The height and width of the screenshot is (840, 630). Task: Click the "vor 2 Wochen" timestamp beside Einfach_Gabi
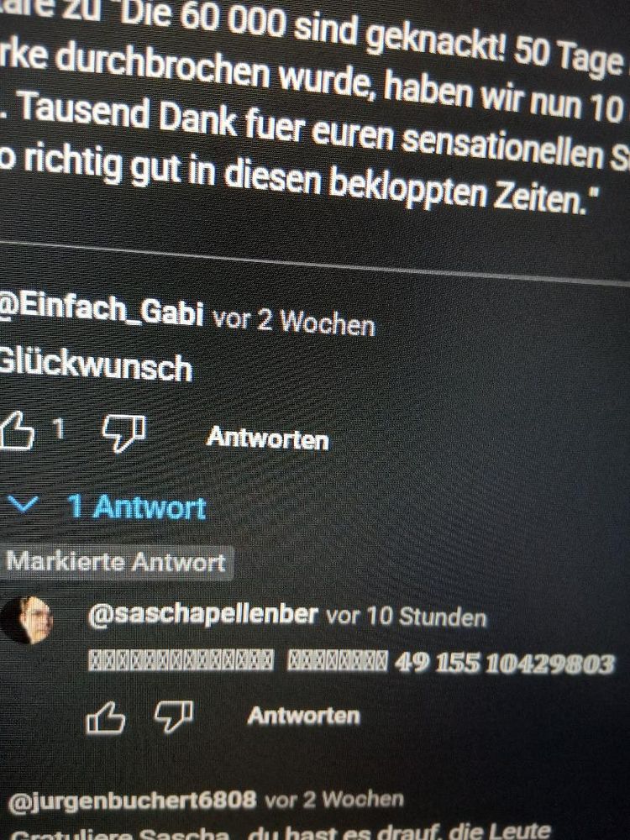293,322
